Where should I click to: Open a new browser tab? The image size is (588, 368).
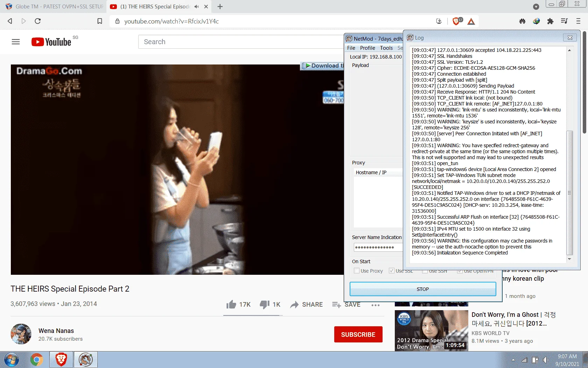tap(220, 7)
